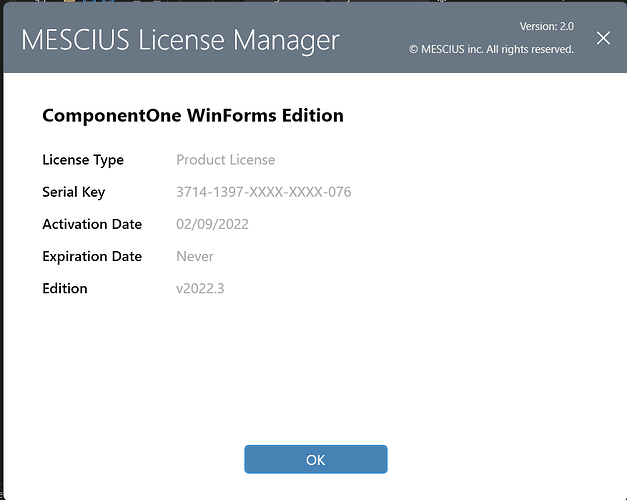Close the License Manager dialog with X
The image size is (627, 500).
[603, 39]
